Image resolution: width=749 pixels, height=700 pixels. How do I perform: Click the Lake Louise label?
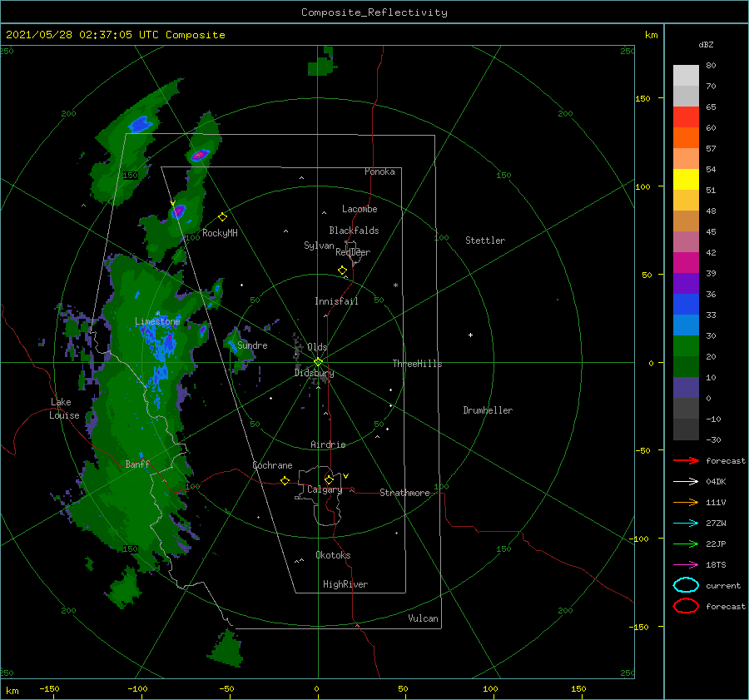[64, 409]
